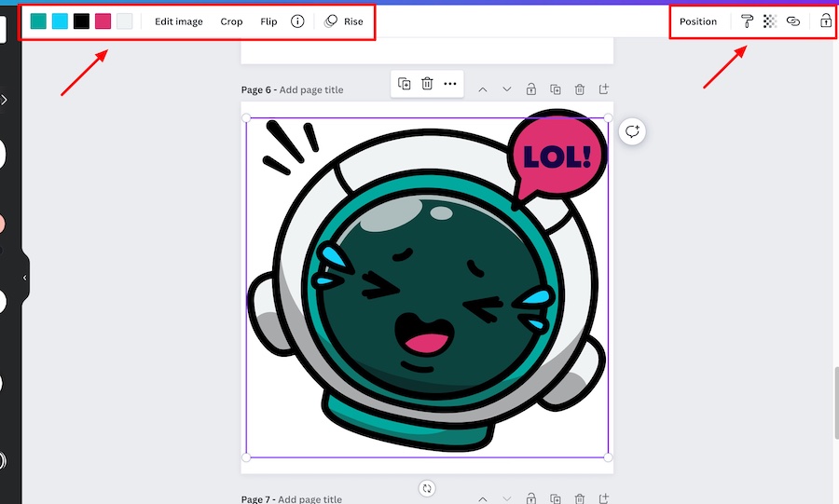The height and width of the screenshot is (504, 839).
Task: Toggle the lock icon in top toolbar
Action: tap(826, 21)
